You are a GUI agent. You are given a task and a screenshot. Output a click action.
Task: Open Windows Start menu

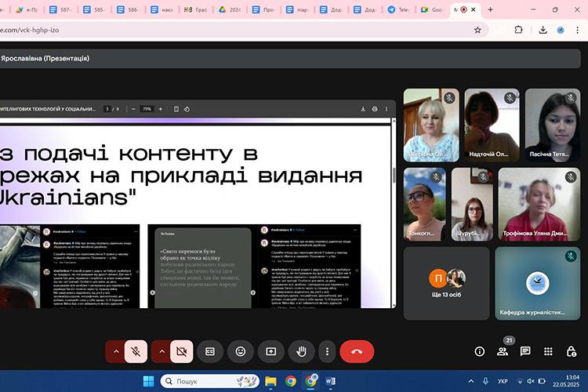pyautogui.click(x=148, y=381)
